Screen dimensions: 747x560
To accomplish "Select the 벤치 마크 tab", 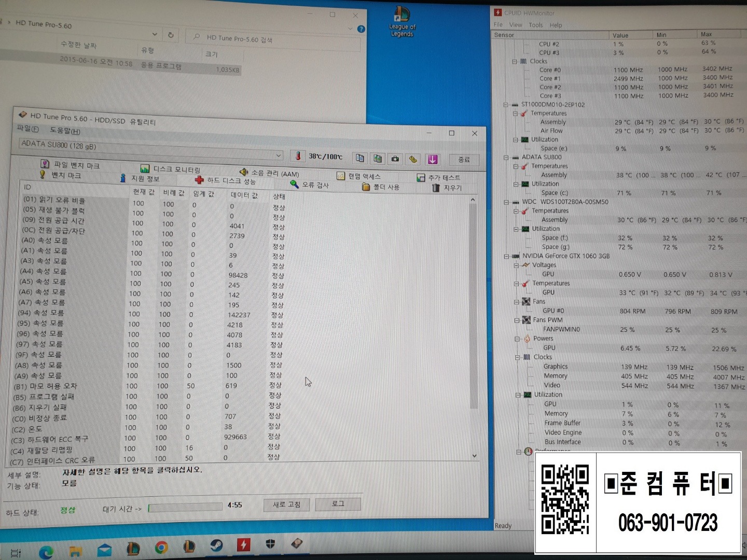I will click(60, 175).
